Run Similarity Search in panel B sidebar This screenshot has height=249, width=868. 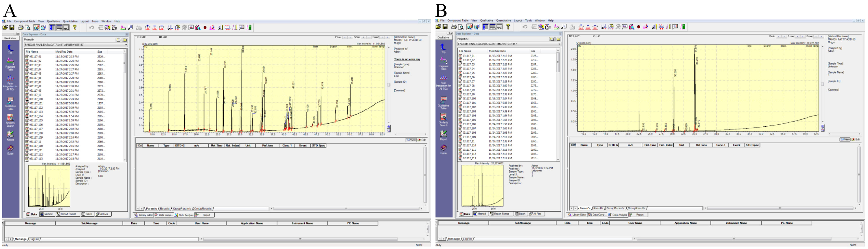444,120
